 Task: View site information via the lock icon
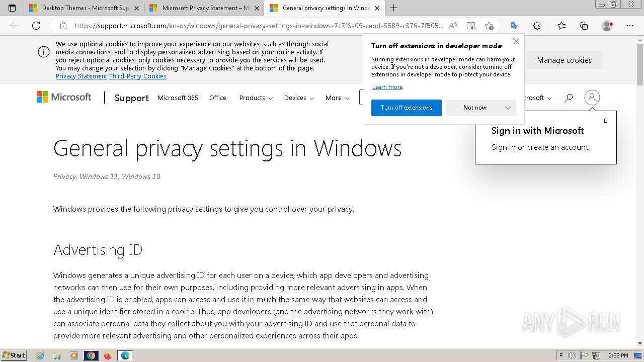point(63,26)
